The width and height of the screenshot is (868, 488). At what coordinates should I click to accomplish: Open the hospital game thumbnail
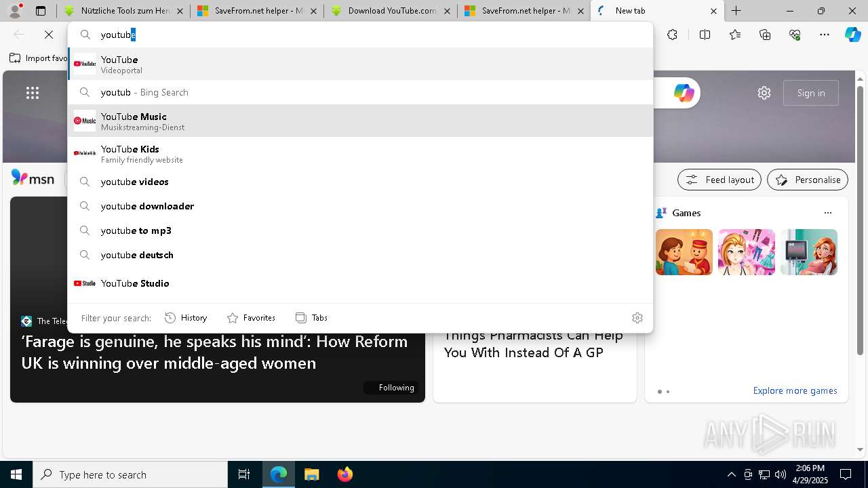809,252
